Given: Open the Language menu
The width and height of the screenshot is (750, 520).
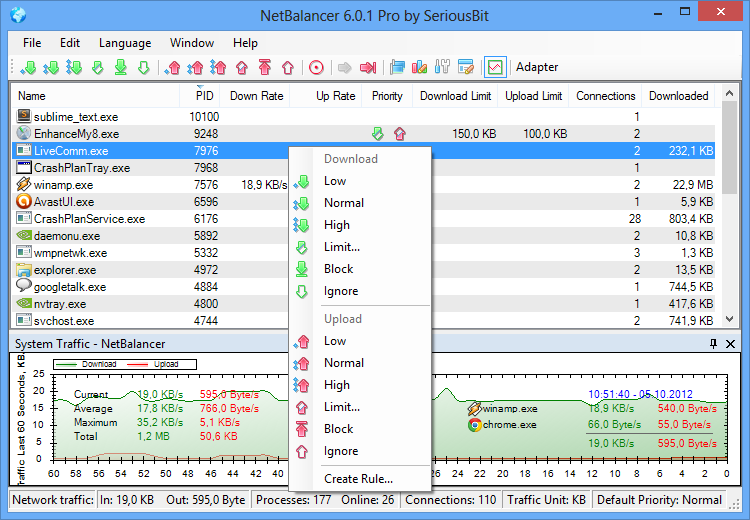Looking at the screenshot, I should (125, 43).
